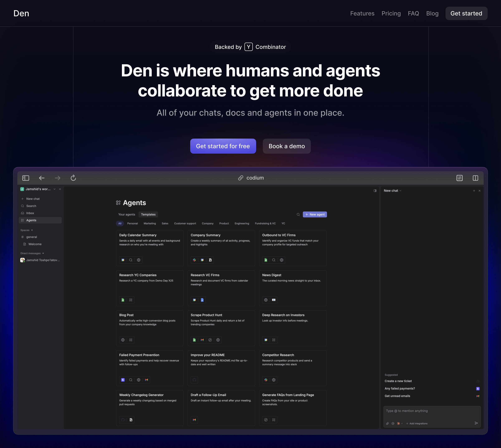
Task: Click the mention @ icon
Action: click(393, 423)
